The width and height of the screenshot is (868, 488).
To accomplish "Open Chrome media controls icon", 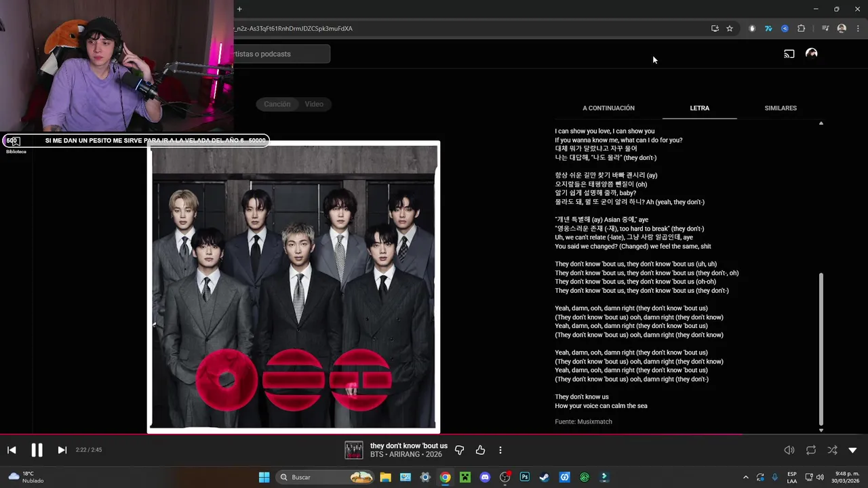I will [825, 28].
